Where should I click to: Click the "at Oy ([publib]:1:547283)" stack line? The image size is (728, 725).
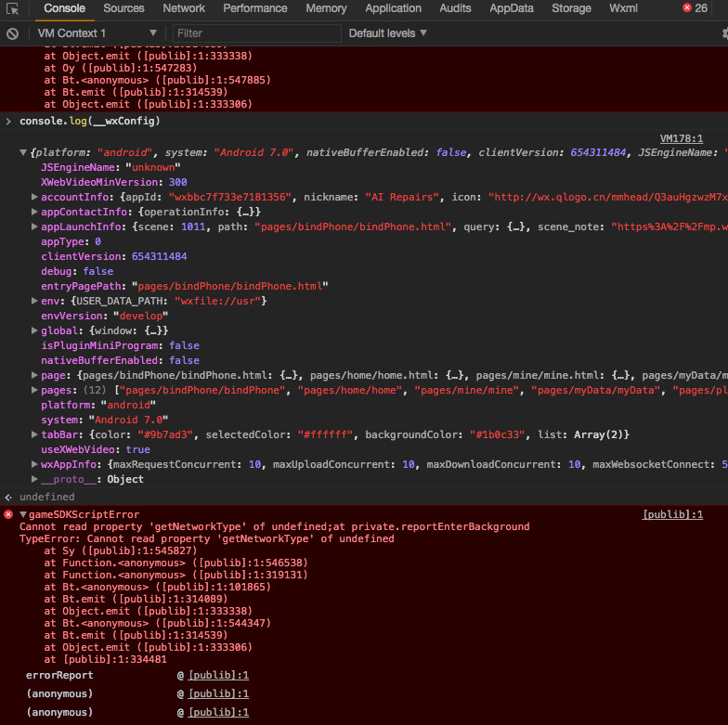(121, 68)
